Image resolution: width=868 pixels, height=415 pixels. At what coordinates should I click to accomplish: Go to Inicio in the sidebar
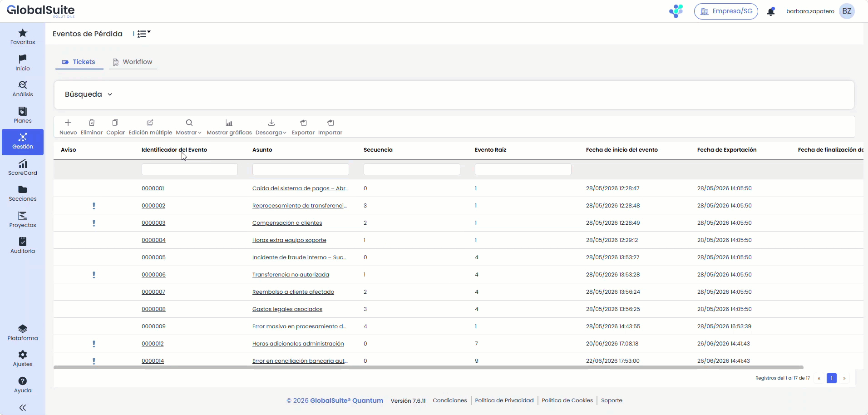click(x=23, y=63)
